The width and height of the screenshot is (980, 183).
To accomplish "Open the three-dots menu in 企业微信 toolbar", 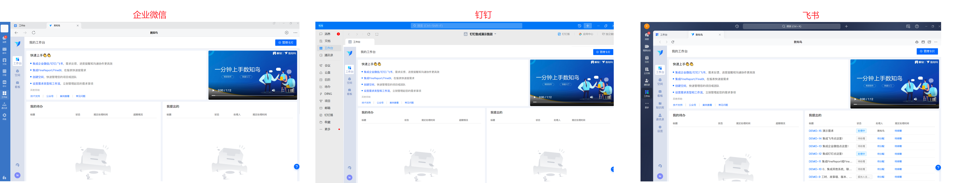I will (x=295, y=33).
